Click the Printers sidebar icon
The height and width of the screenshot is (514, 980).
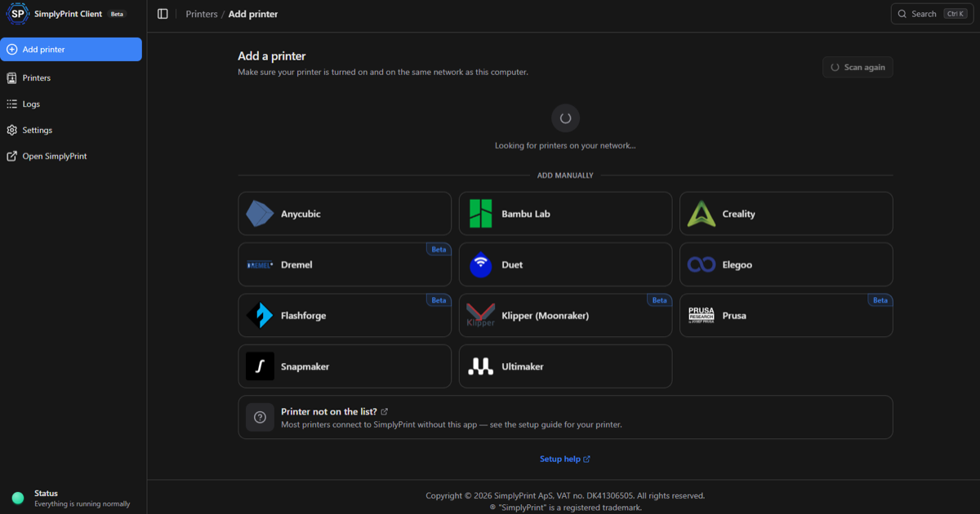(11, 78)
